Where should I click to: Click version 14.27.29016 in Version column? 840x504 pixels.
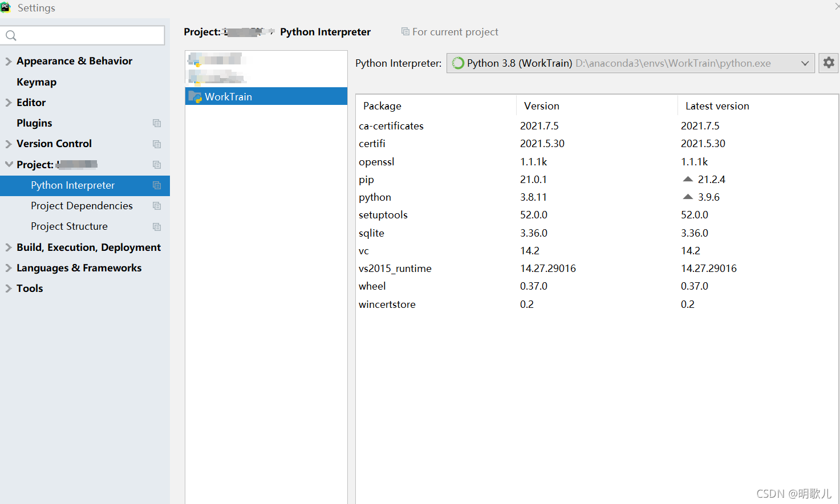[x=548, y=269]
